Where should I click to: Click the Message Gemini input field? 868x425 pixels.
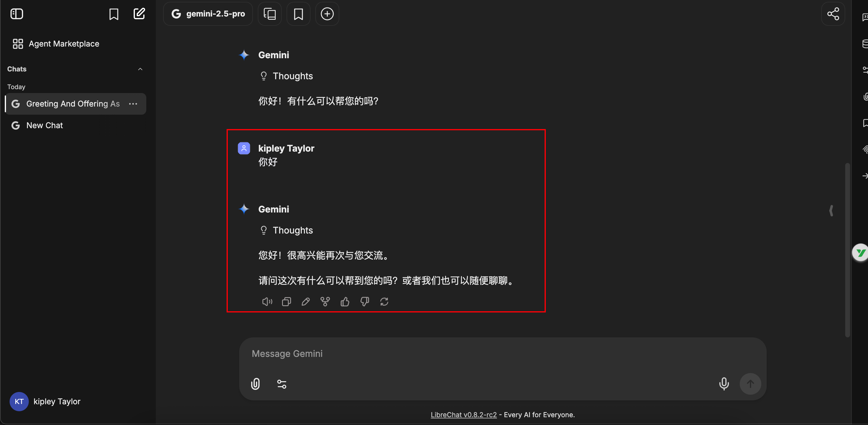[472, 354]
